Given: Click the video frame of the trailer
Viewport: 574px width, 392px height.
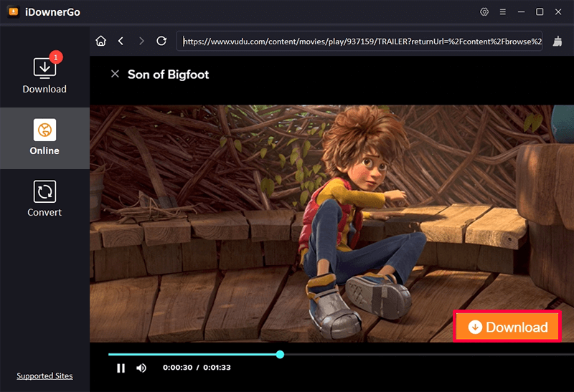Looking at the screenshot, I should pyautogui.click(x=331, y=224).
